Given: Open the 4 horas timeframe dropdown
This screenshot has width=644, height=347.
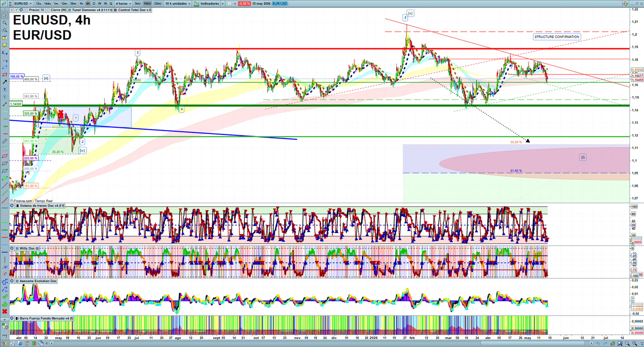Looking at the screenshot, I should pyautogui.click(x=123, y=4).
